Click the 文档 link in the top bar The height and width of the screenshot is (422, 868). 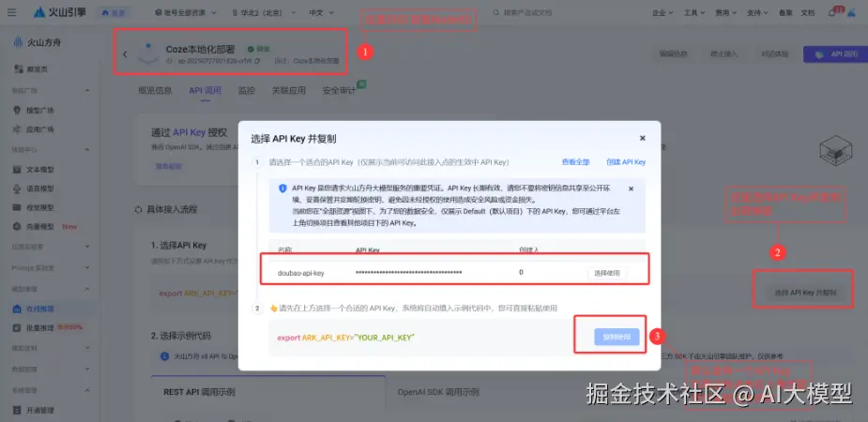(808, 13)
